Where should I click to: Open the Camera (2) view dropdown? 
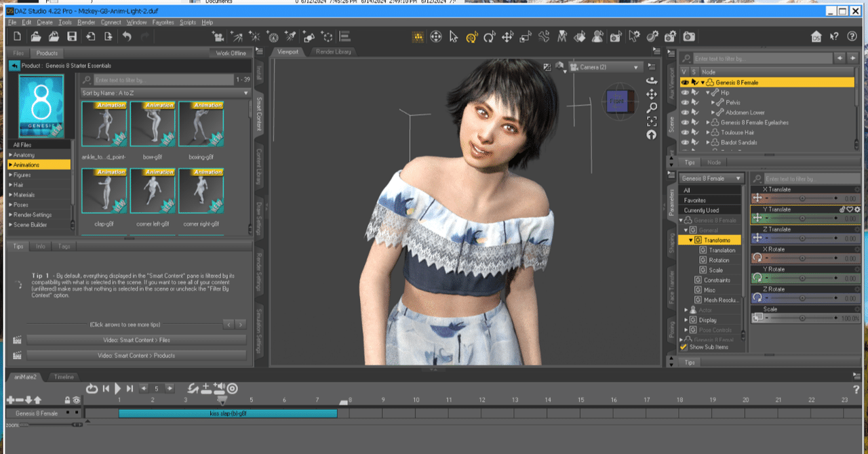pyautogui.click(x=608, y=67)
